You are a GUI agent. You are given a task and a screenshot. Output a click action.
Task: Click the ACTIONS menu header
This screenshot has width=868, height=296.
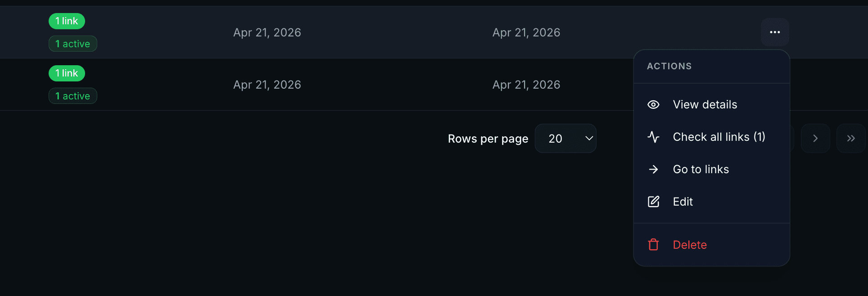pos(669,66)
